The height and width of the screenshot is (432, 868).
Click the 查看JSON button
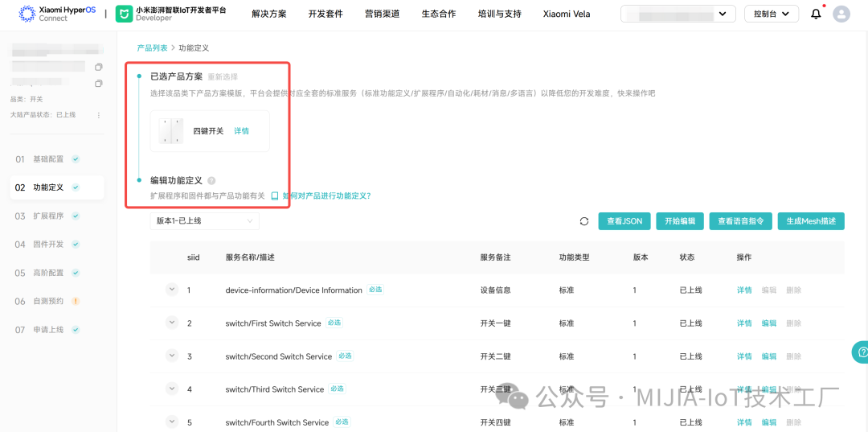point(624,221)
